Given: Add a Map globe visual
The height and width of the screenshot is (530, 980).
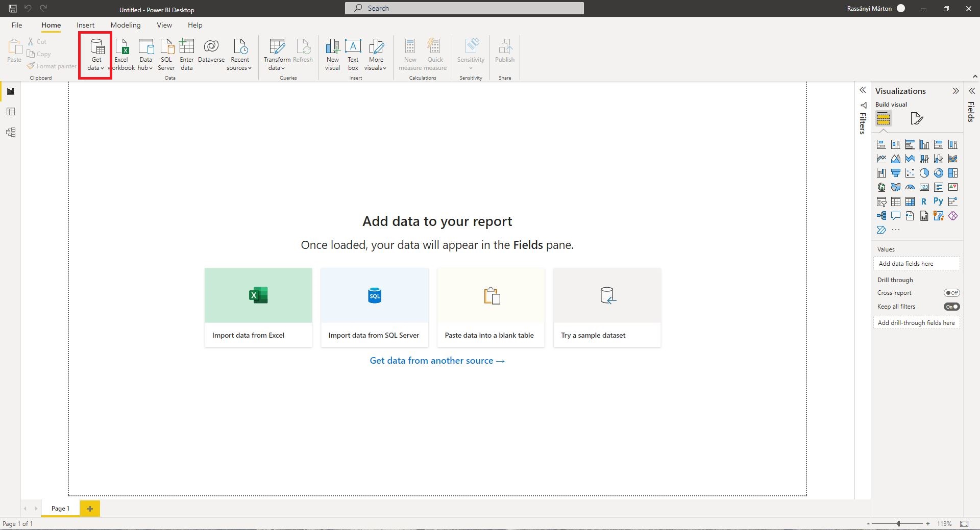Looking at the screenshot, I should (881, 187).
